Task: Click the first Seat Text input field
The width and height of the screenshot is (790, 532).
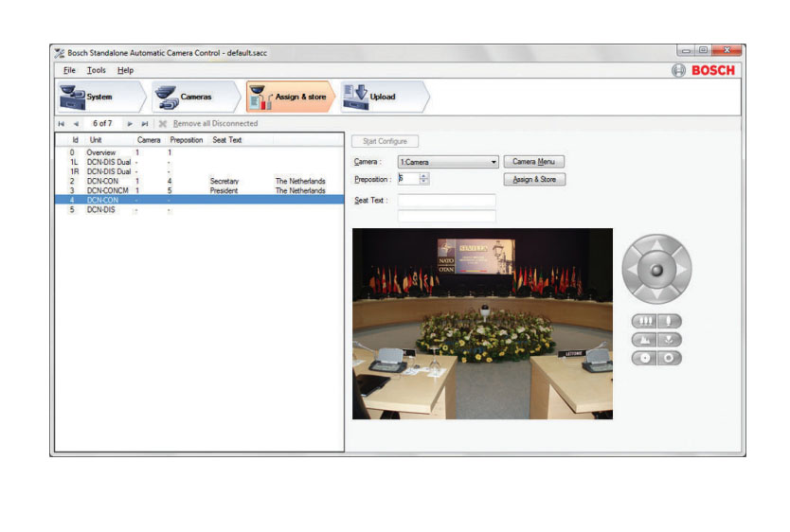Action: pyautogui.click(x=446, y=201)
